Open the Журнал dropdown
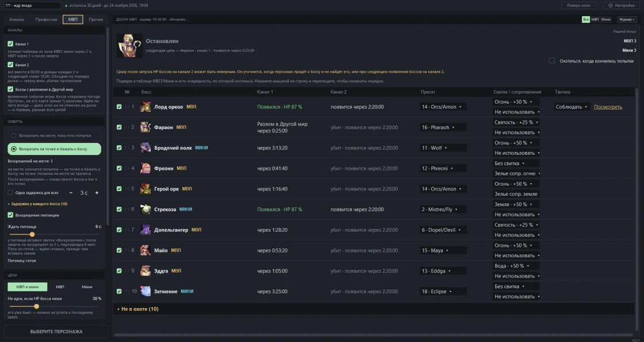The height and width of the screenshot is (342, 644). coord(627,20)
